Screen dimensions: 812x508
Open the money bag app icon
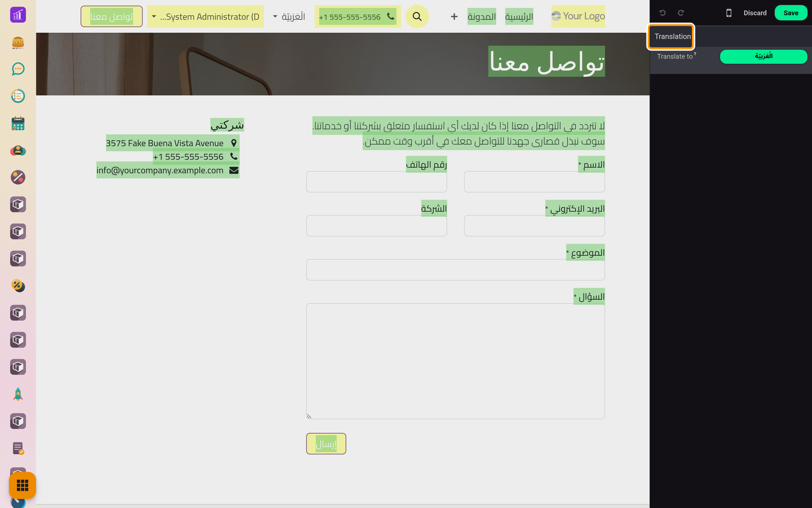18,42
